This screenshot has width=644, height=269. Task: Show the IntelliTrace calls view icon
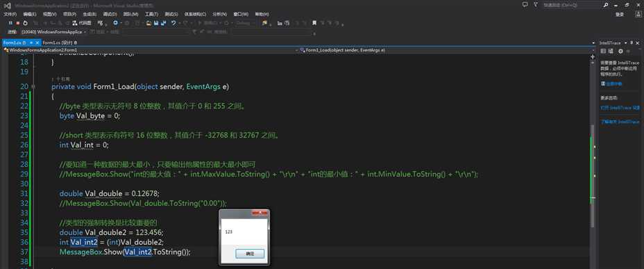click(x=611, y=51)
